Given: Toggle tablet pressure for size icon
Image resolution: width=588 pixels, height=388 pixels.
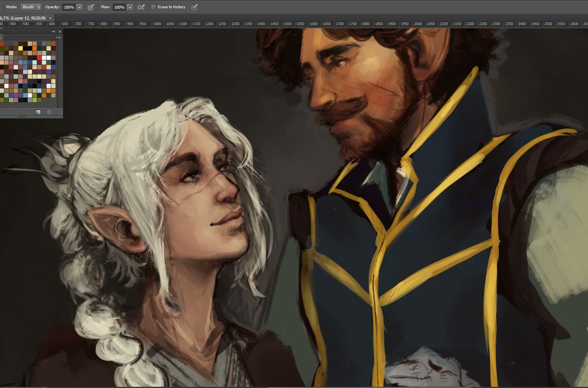Looking at the screenshot, I should [195, 7].
